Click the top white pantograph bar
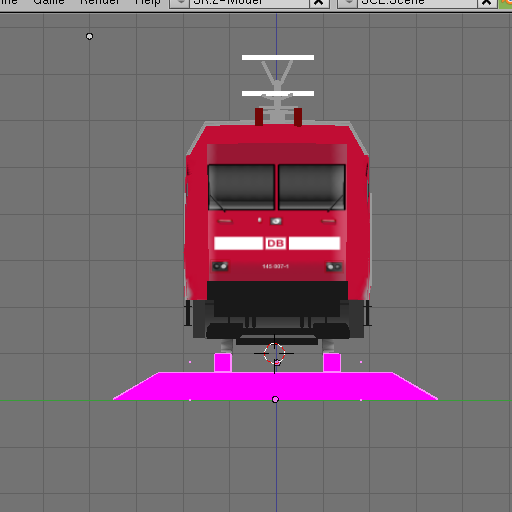 pos(278,58)
